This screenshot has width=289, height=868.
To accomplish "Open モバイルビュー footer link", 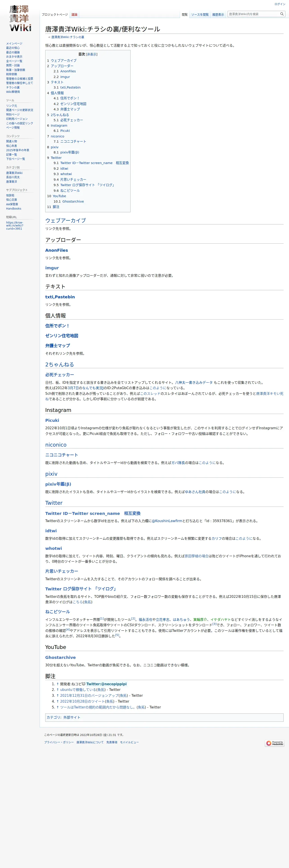I will (x=129, y=742).
